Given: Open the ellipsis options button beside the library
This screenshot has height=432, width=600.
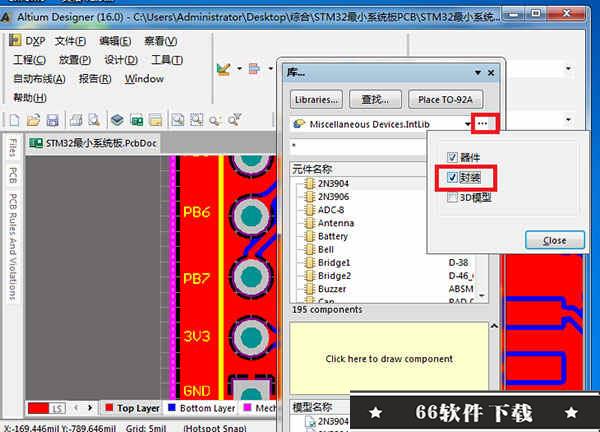Looking at the screenshot, I should coord(483,123).
